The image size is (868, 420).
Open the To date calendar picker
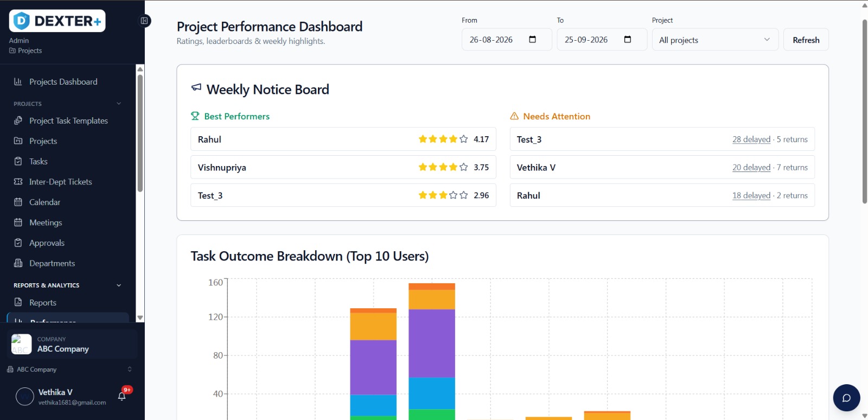[628, 39]
